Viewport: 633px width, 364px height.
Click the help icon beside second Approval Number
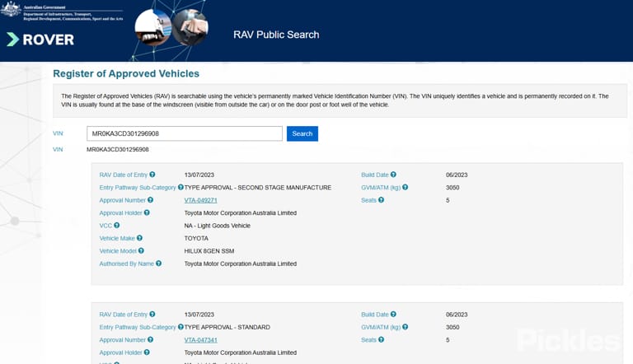click(150, 340)
